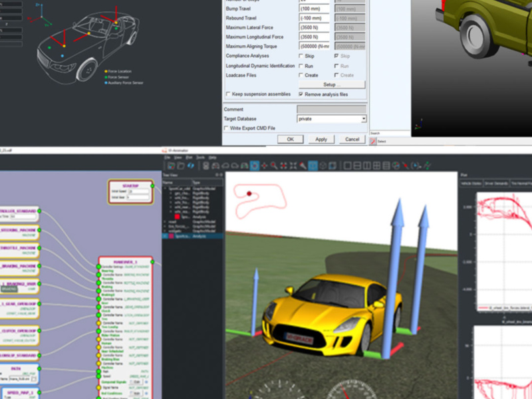Enable Skip for Compliance Analyses

(x=301, y=57)
